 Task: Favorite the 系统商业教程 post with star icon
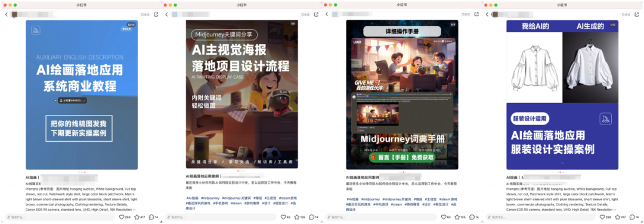click(137, 217)
